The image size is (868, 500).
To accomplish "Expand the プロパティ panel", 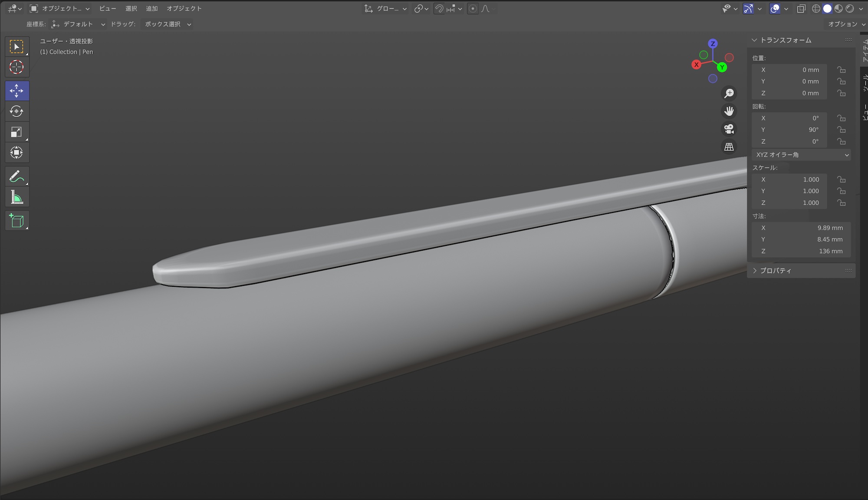I will (776, 271).
